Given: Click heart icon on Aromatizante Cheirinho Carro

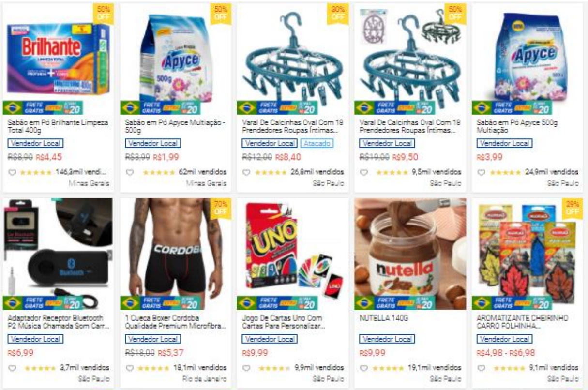Looking at the screenshot, I should (481, 368).
